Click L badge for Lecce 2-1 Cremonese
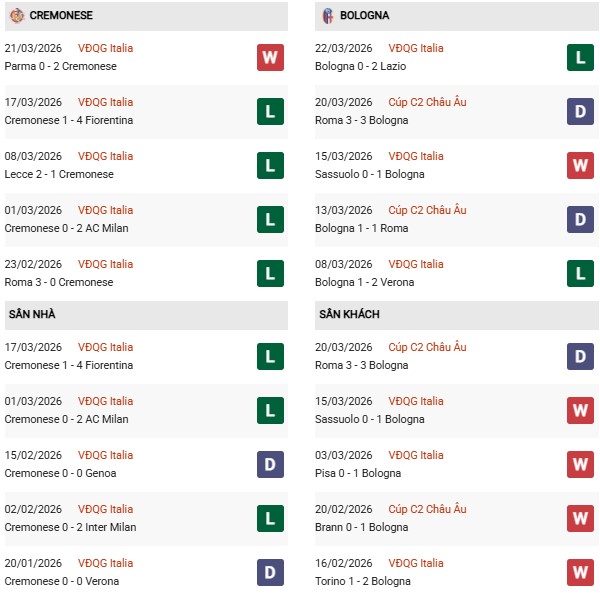This screenshot has height=593, width=600. pyautogui.click(x=270, y=165)
